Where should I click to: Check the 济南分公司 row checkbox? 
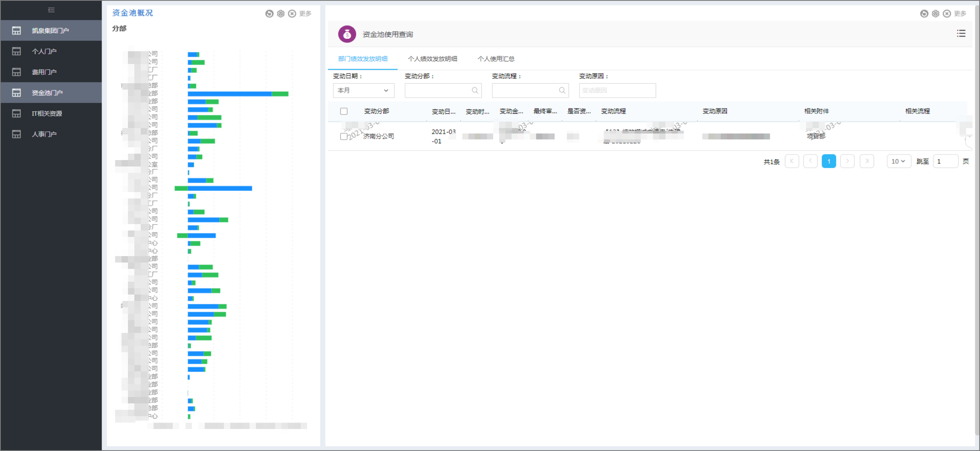(x=343, y=136)
